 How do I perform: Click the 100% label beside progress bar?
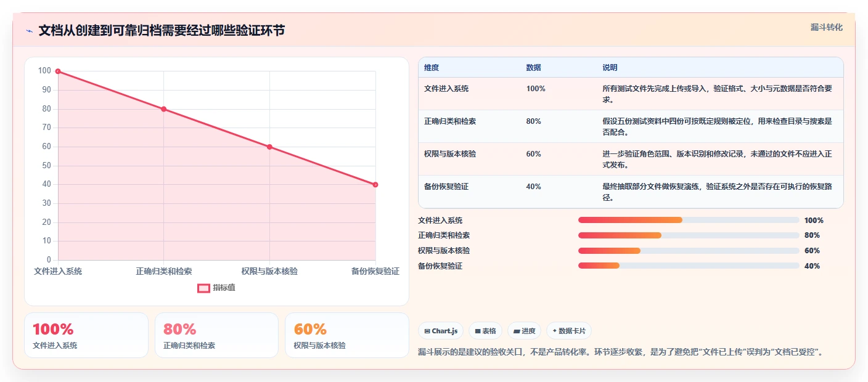click(814, 221)
